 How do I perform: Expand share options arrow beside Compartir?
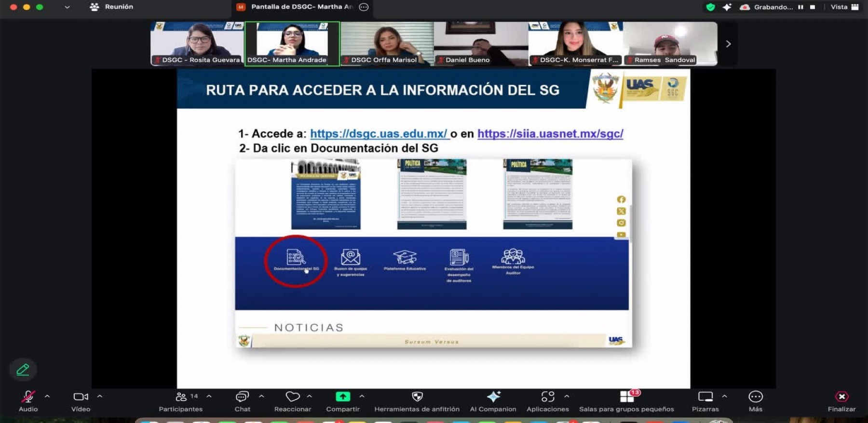[x=362, y=397]
